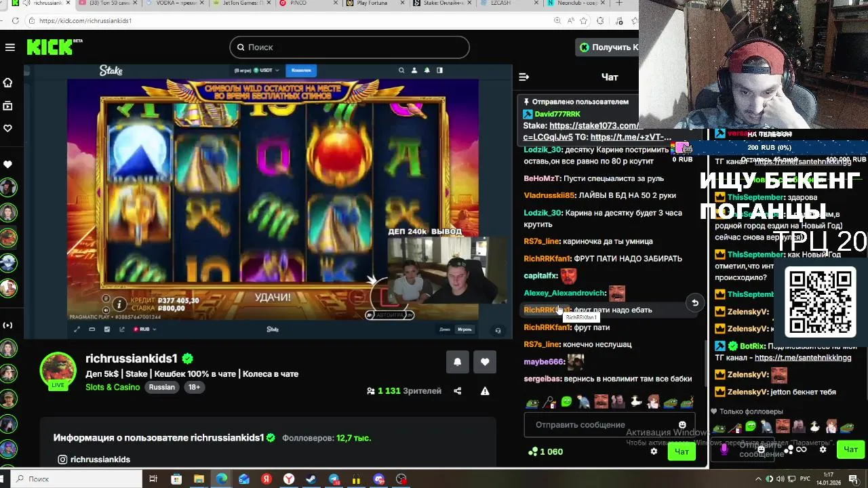Click reply arrow on RichRRKfan1 message

click(694, 303)
